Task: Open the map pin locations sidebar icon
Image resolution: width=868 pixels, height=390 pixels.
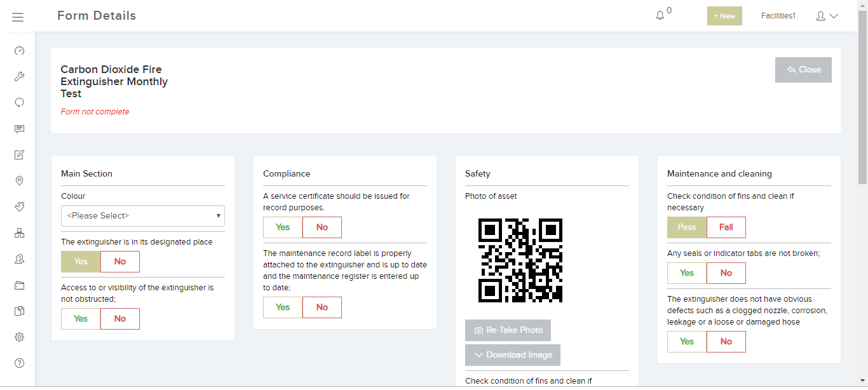Action: click(x=19, y=181)
